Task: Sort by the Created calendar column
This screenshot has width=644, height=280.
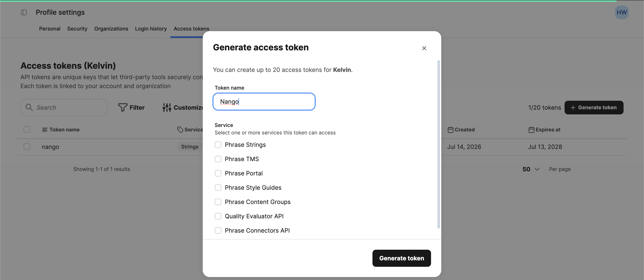Action: (461, 130)
